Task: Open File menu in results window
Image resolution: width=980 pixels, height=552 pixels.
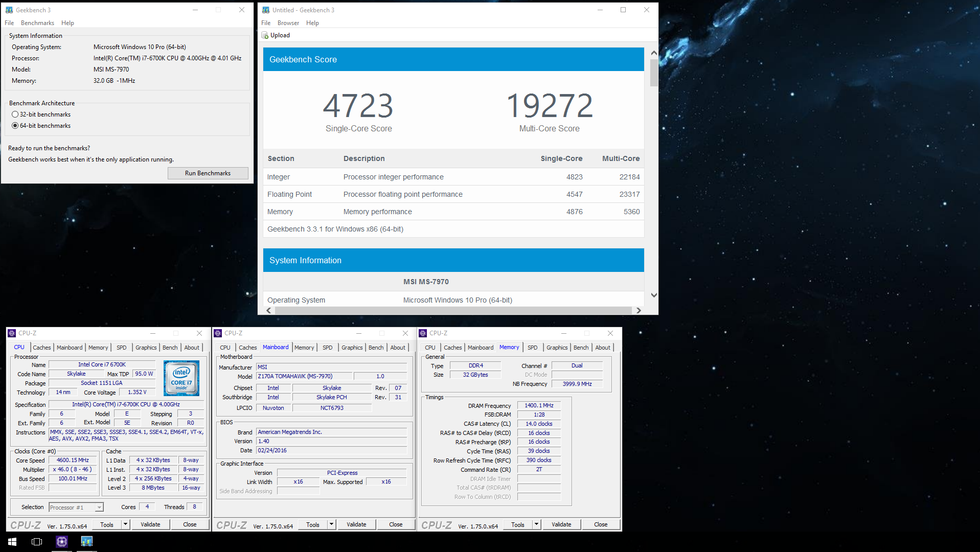Action: 266,23
